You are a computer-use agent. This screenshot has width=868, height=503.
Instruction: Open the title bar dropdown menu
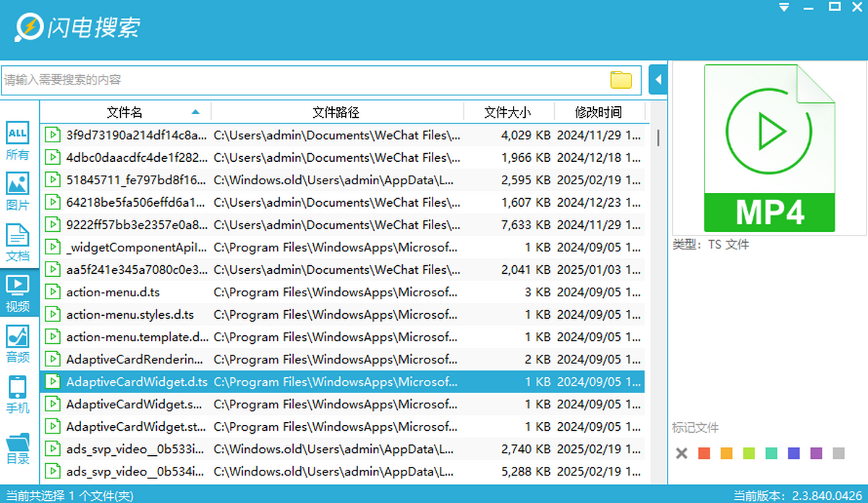tap(784, 7)
